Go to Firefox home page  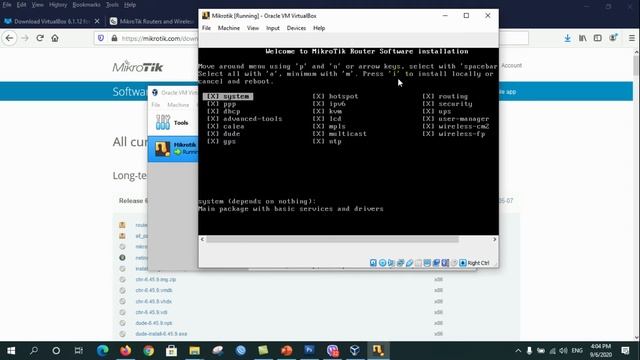(55, 38)
